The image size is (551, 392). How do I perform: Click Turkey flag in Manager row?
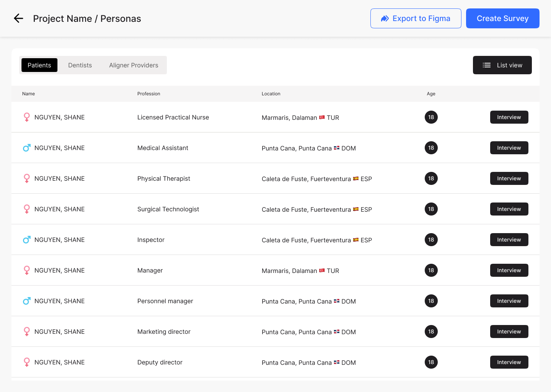pyautogui.click(x=322, y=270)
